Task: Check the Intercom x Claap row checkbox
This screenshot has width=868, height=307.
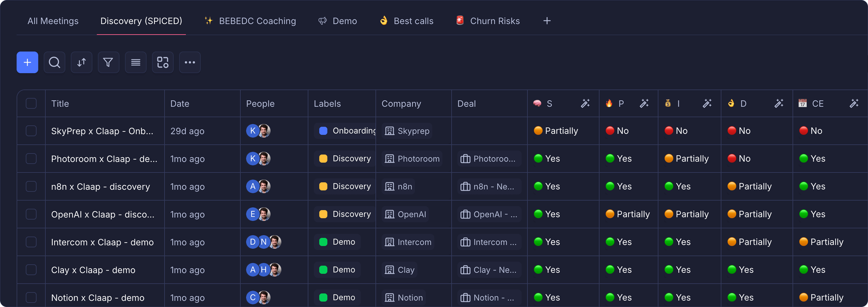Action: click(31, 242)
